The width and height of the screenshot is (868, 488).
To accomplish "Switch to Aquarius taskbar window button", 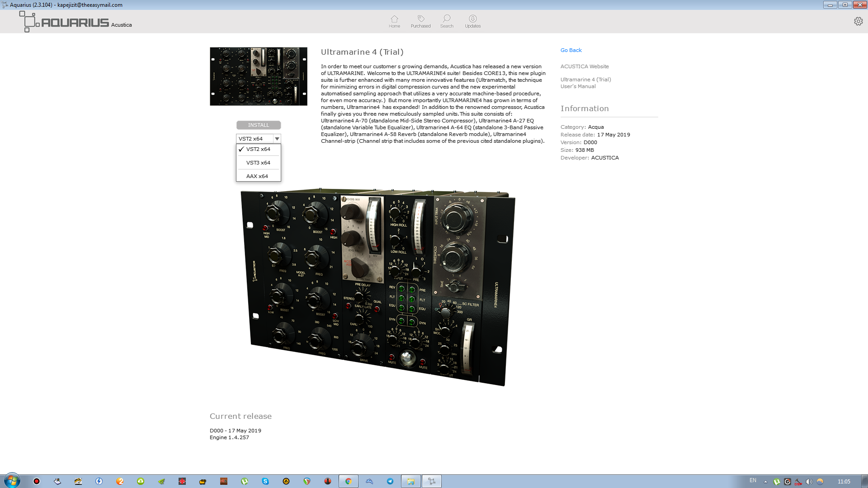I will pyautogui.click(x=432, y=481).
